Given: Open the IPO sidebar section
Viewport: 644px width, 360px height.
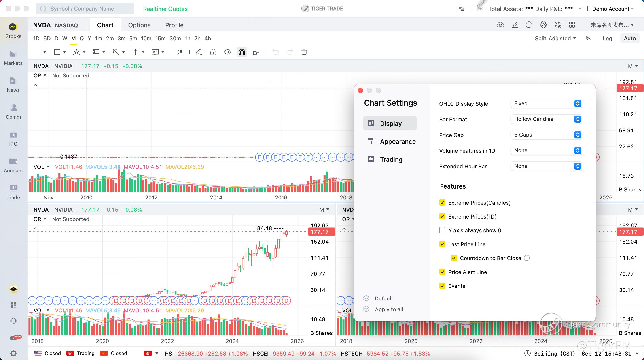Looking at the screenshot, I should coord(13,139).
